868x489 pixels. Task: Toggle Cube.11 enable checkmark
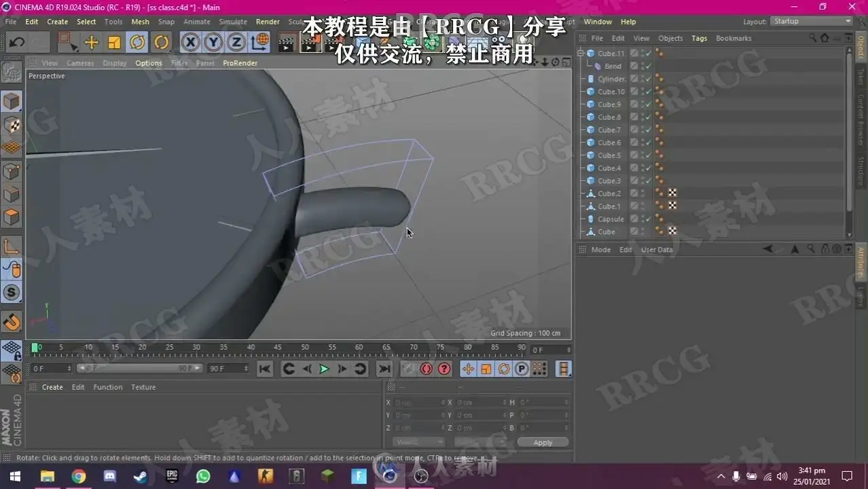[649, 53]
